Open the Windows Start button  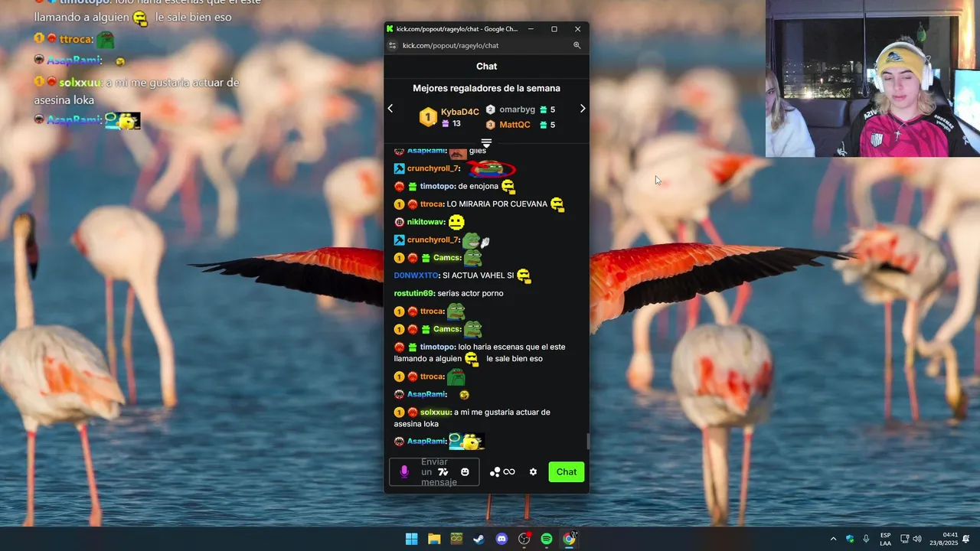point(411,539)
